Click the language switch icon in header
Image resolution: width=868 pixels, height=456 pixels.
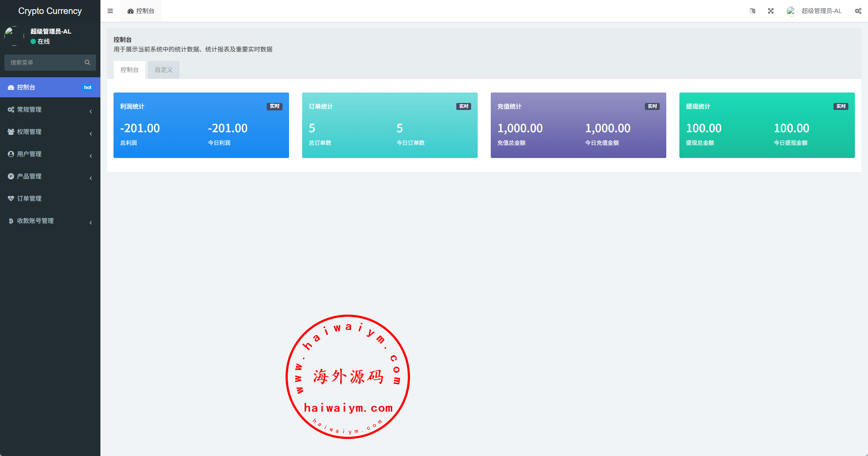(x=752, y=11)
